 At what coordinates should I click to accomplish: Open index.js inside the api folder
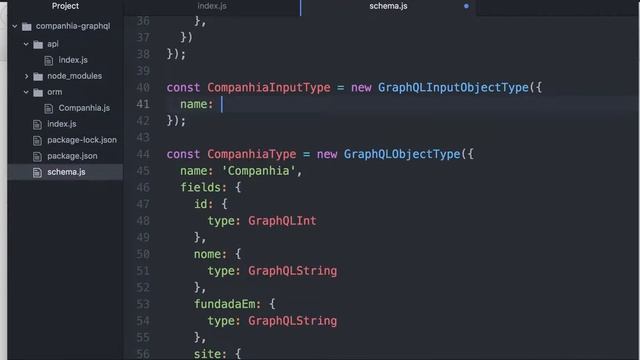(73, 60)
